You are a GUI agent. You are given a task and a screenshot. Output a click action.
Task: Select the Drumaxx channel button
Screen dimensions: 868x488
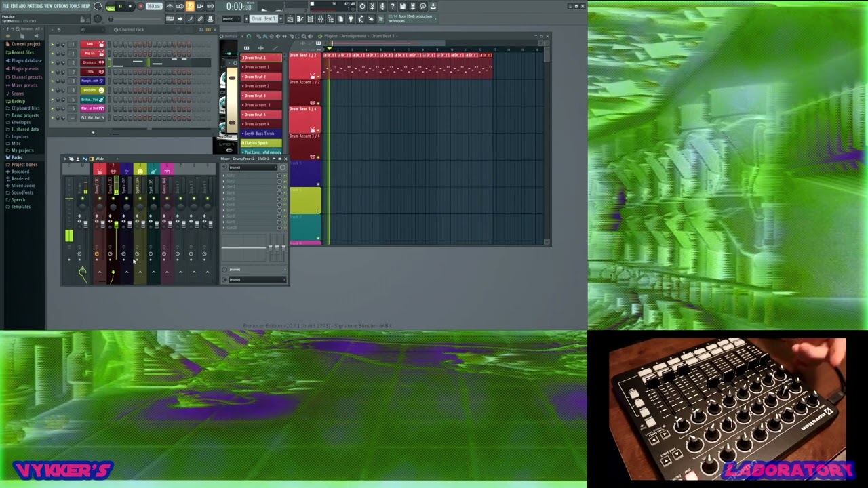click(93, 62)
